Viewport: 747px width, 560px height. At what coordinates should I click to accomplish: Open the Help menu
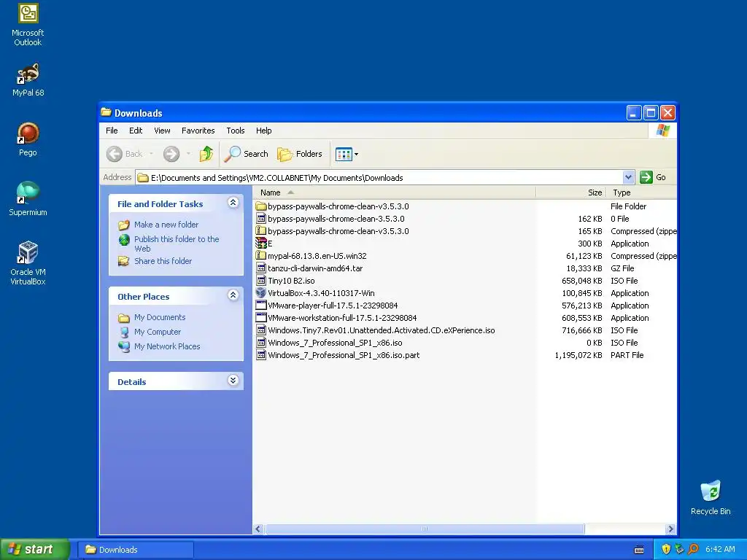click(263, 131)
